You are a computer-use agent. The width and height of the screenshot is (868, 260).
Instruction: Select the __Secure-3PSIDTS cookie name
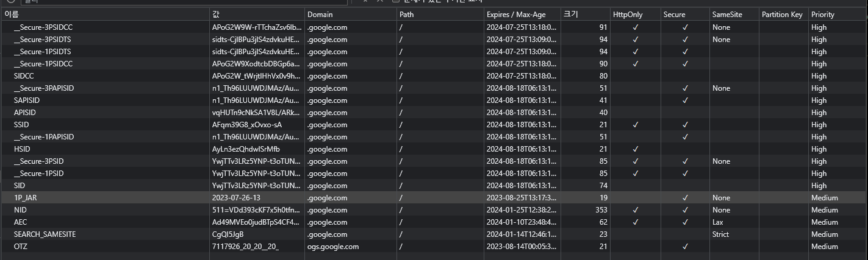point(43,40)
